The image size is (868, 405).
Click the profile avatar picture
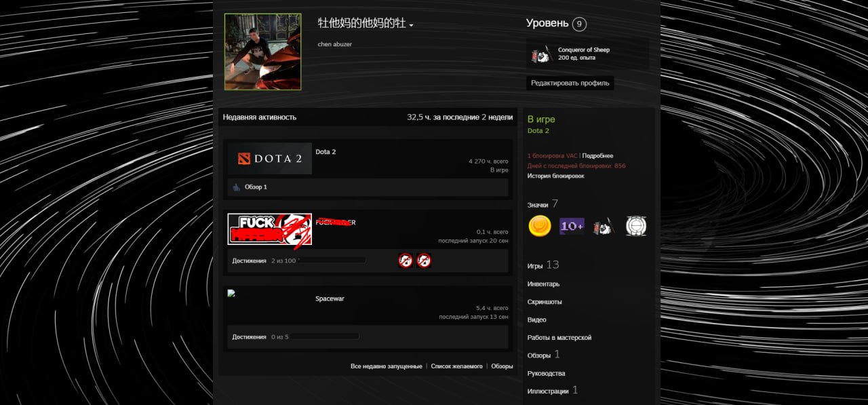click(262, 52)
